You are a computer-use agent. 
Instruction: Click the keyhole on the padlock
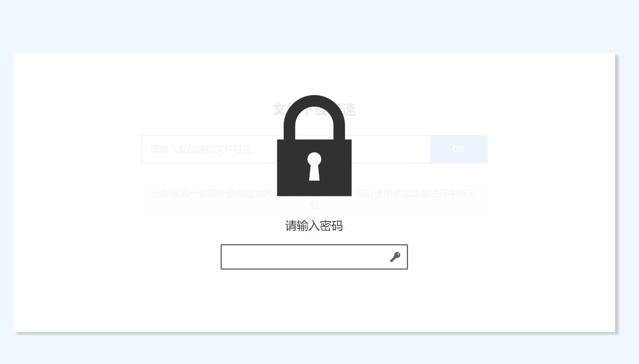314,166
